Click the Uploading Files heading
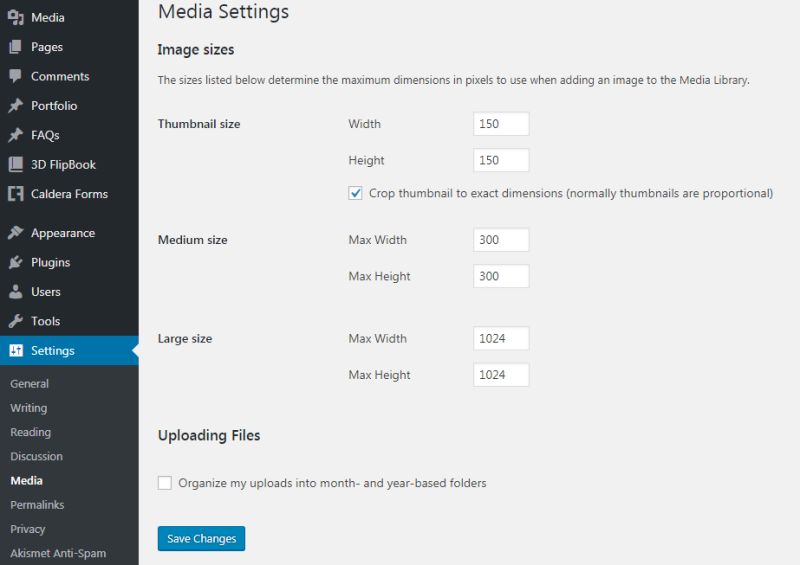The width and height of the screenshot is (800, 565). click(x=209, y=435)
